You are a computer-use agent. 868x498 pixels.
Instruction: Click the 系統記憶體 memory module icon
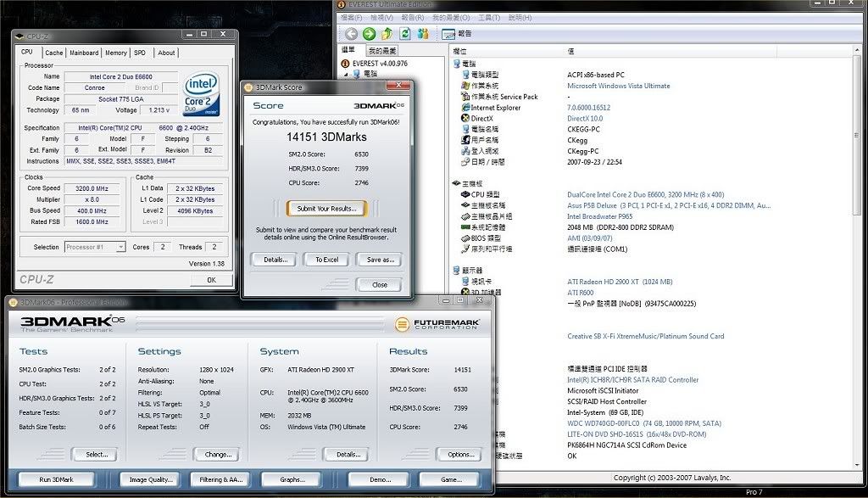click(x=465, y=227)
